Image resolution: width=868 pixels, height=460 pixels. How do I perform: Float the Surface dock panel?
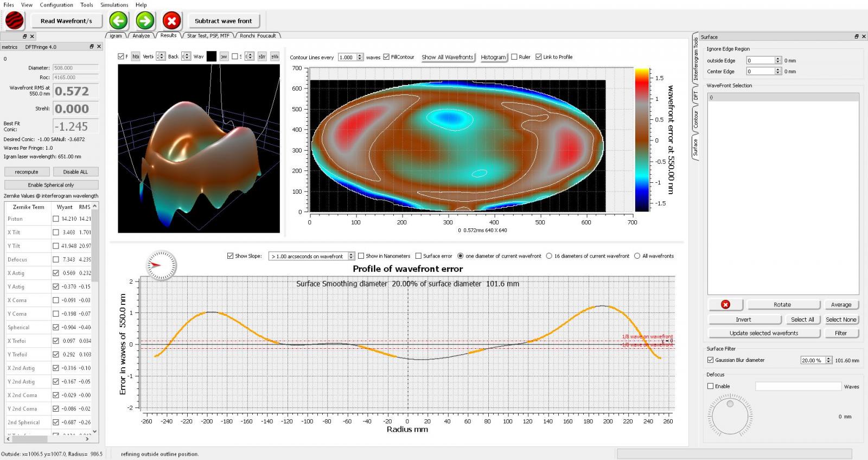(857, 36)
